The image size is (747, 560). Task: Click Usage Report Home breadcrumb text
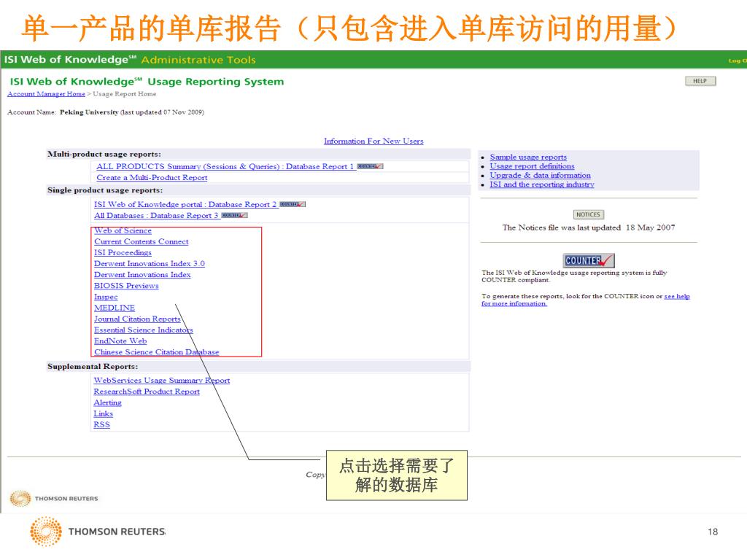pyautogui.click(x=124, y=94)
